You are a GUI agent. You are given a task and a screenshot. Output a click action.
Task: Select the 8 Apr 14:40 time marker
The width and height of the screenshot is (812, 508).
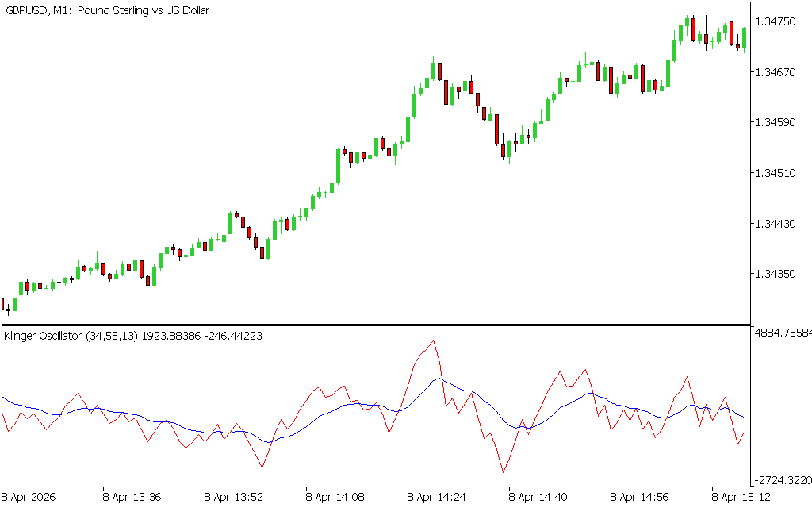tap(538, 497)
